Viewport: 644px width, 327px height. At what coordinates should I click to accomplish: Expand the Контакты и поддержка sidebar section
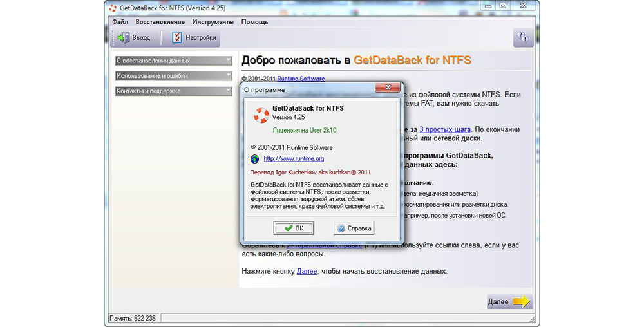[x=173, y=91]
